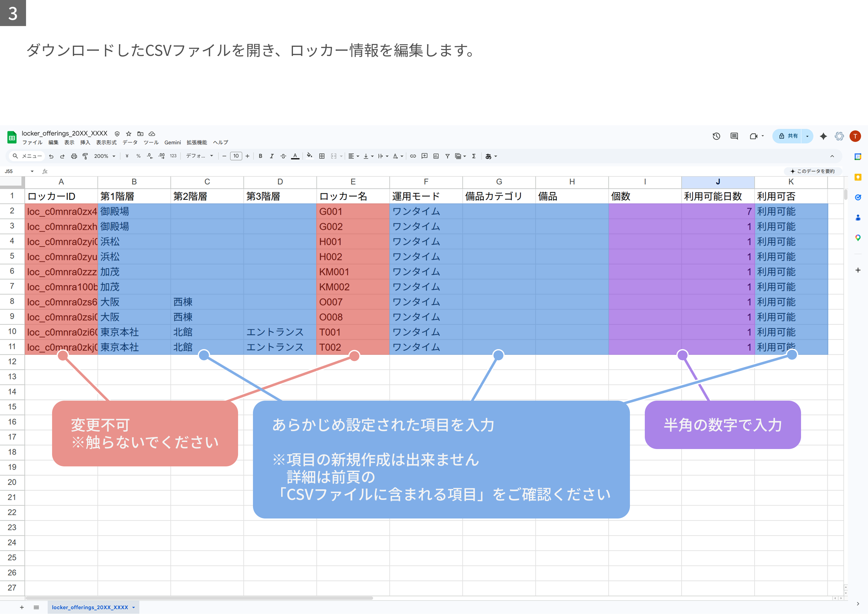Screen dimensions: 868x614
Task: Click the font size input field
Action: click(x=236, y=156)
